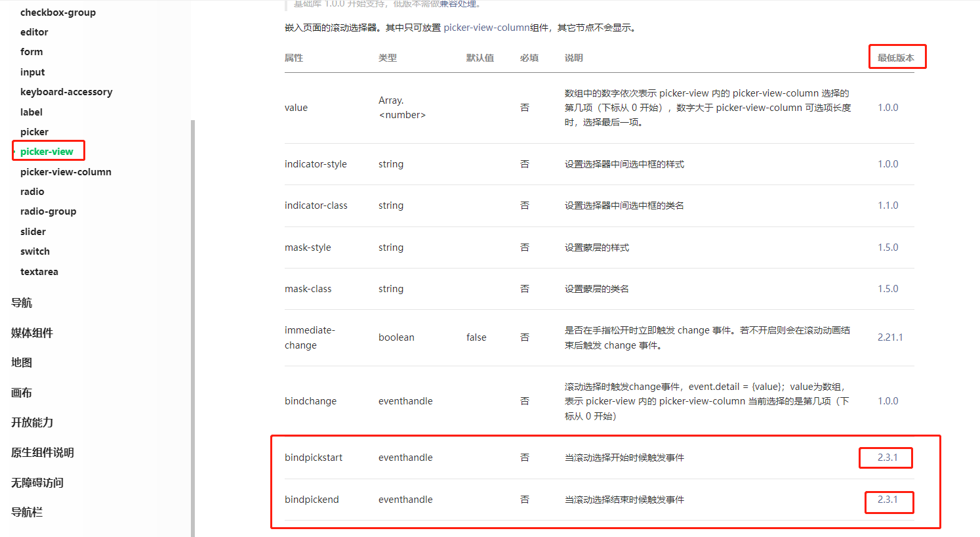The width and height of the screenshot is (980, 537).
Task: Open the keyboard-accessory docs
Action: click(66, 91)
